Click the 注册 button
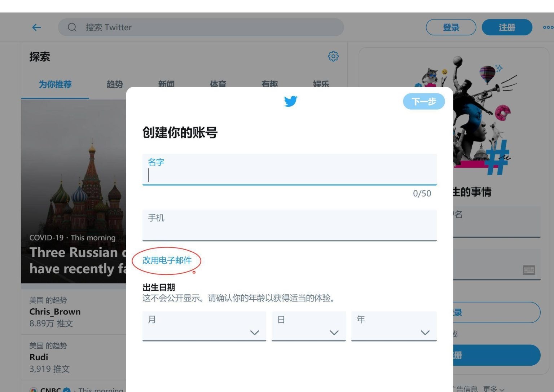 (x=507, y=27)
